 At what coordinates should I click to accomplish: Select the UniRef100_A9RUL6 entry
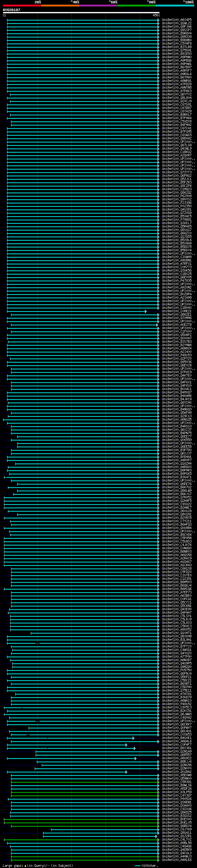point(177,74)
